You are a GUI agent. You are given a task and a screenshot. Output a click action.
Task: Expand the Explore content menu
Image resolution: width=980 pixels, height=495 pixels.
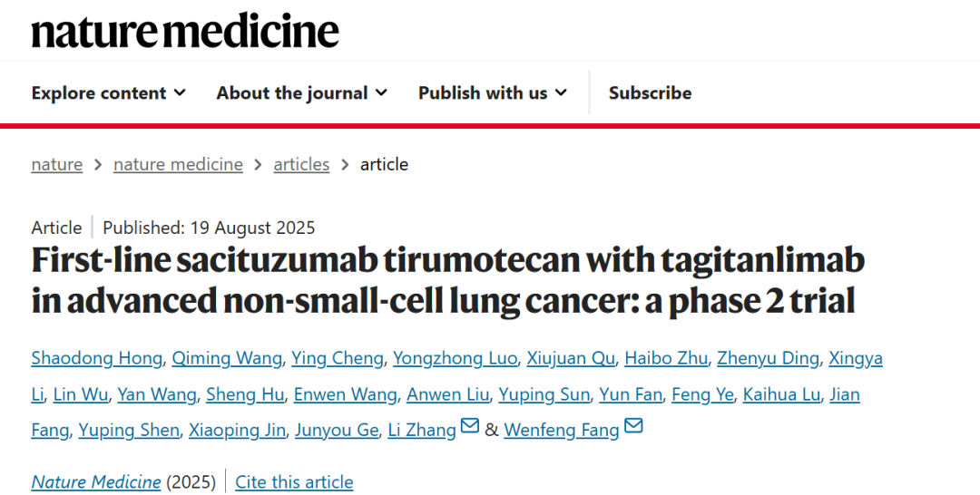tap(108, 92)
